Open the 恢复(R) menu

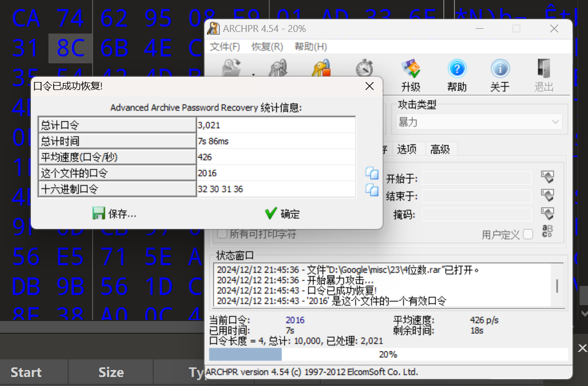[267, 47]
